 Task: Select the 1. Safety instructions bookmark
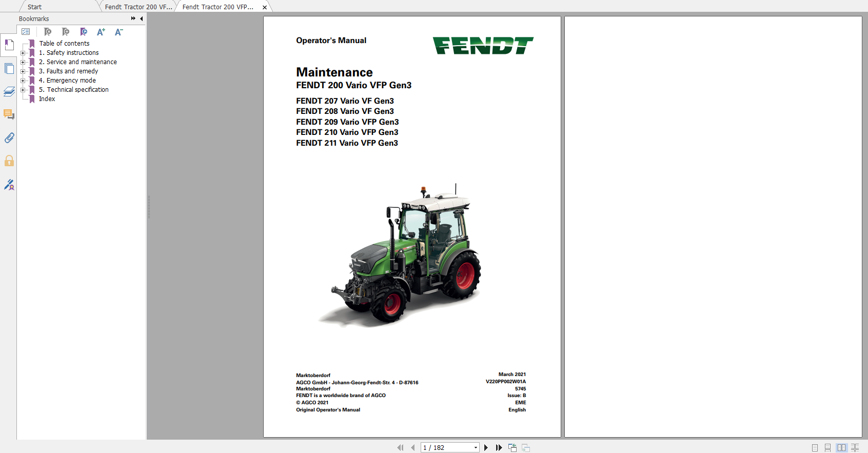[69, 53]
